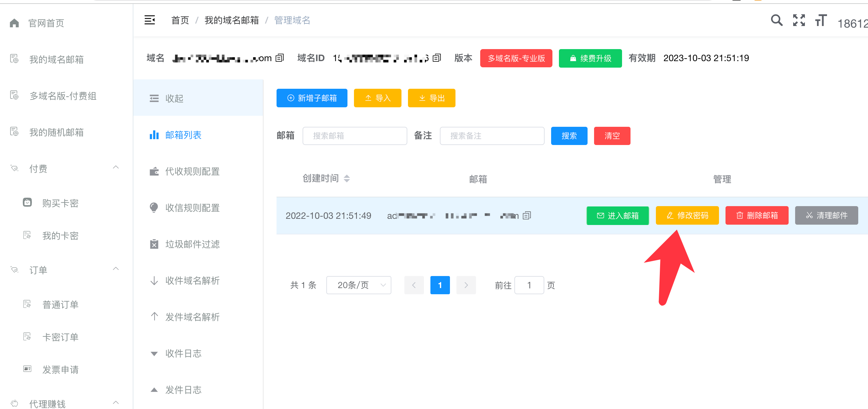Select page 1 in pagination
Screen dimensions: 868x409
coord(440,285)
